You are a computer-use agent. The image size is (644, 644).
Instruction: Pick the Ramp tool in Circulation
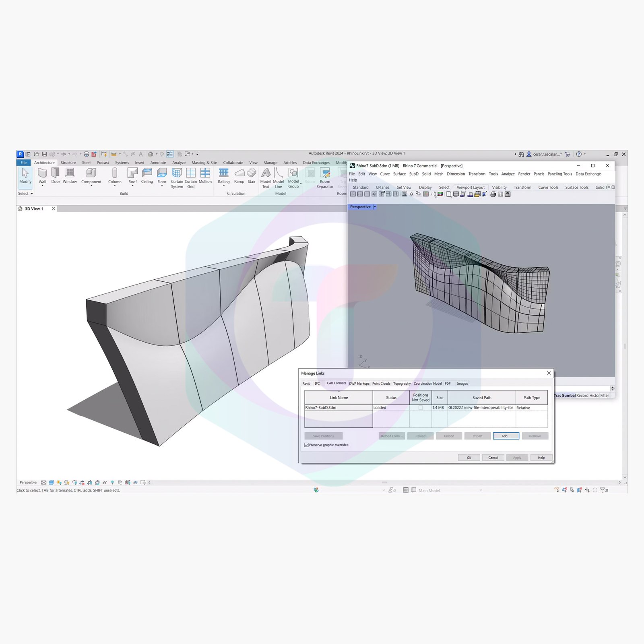239,176
